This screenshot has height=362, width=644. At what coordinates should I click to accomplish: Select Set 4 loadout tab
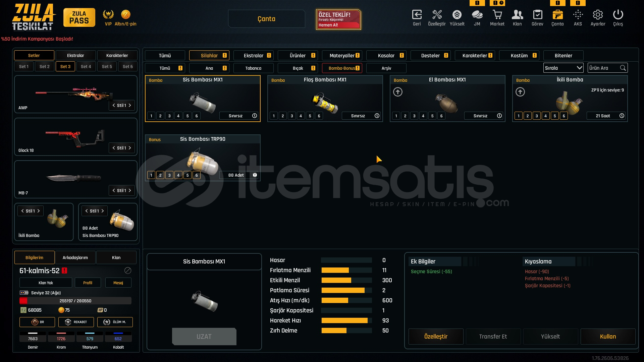coord(86,66)
